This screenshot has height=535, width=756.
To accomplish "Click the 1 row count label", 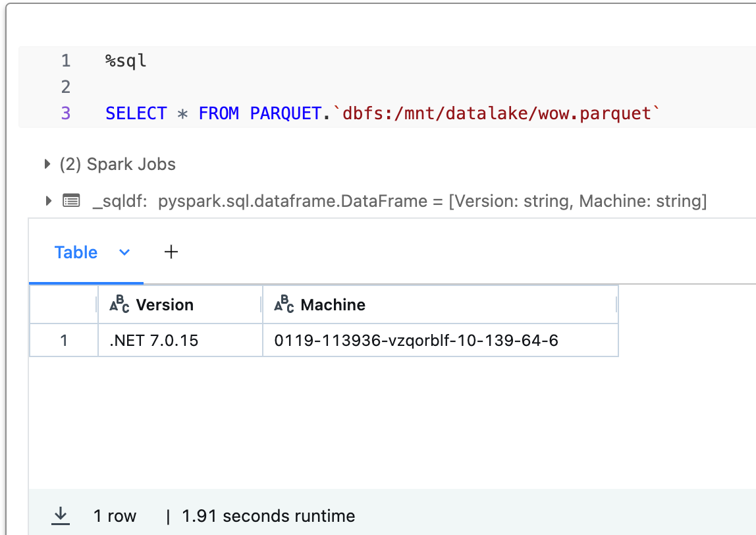I will point(115,516).
